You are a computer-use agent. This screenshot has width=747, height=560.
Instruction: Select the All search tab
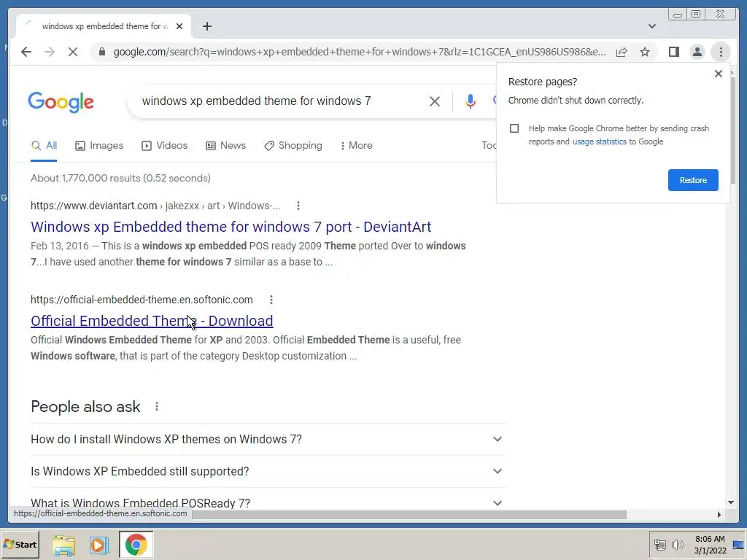point(44,146)
